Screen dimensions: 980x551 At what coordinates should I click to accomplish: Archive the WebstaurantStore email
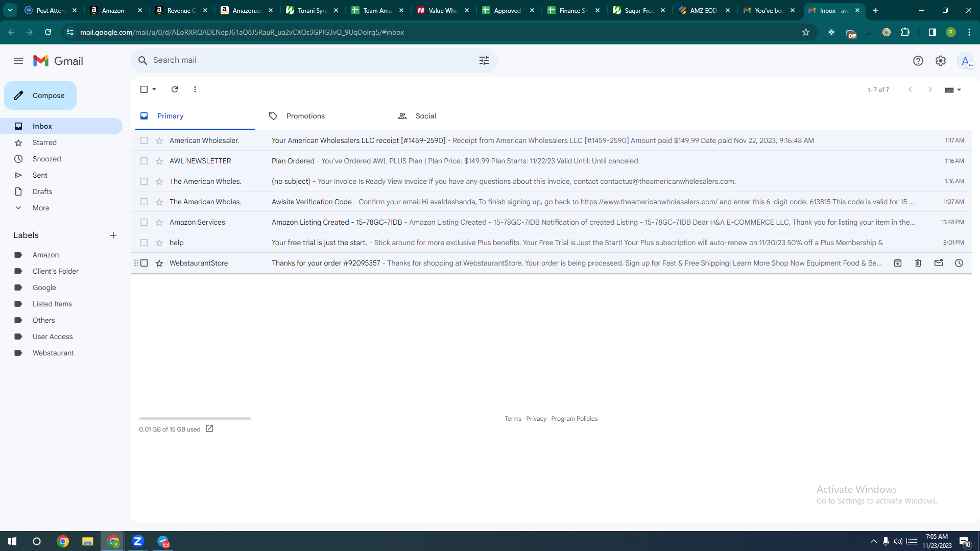(898, 263)
